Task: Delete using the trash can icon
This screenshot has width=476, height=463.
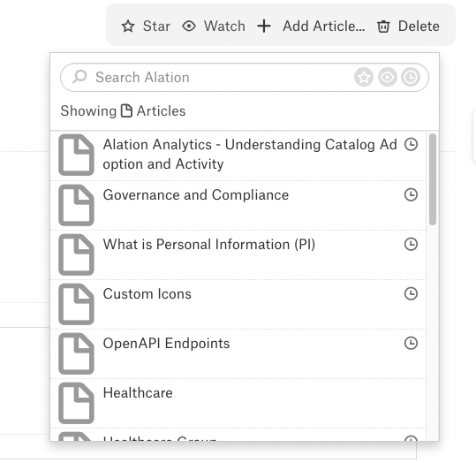Action: tap(383, 27)
